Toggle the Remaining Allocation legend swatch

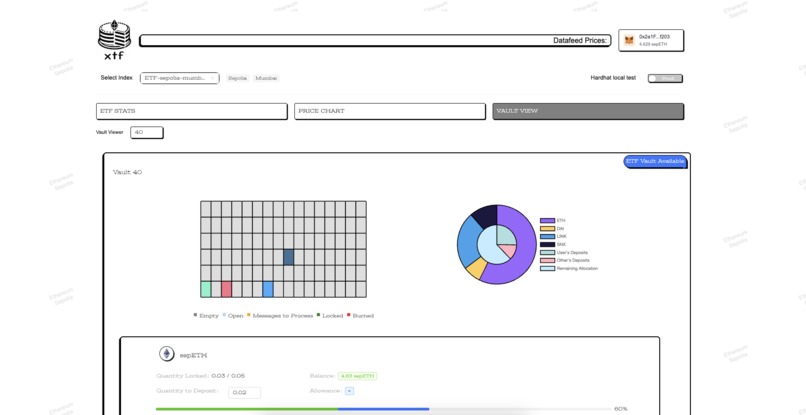[547, 268]
